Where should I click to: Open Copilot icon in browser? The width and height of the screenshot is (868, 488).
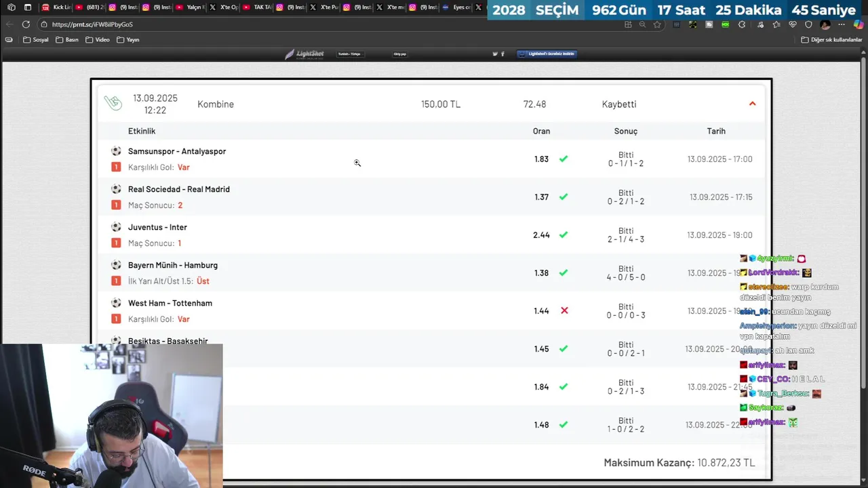click(858, 24)
